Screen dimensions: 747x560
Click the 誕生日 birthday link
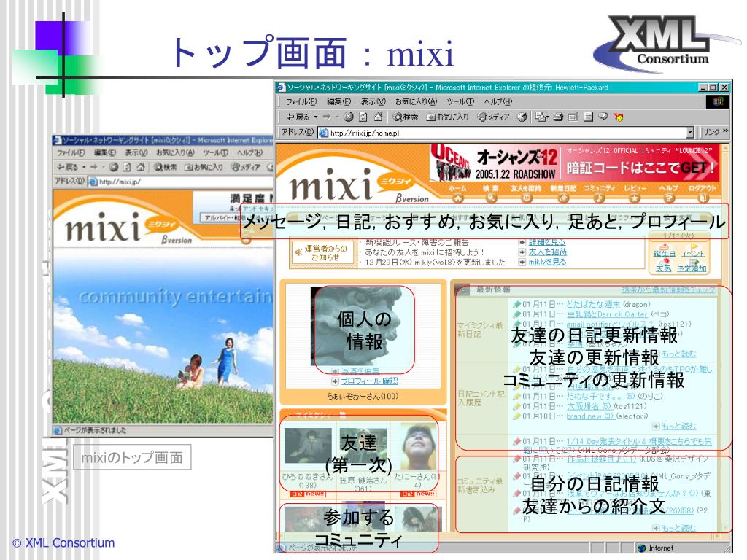click(x=665, y=253)
